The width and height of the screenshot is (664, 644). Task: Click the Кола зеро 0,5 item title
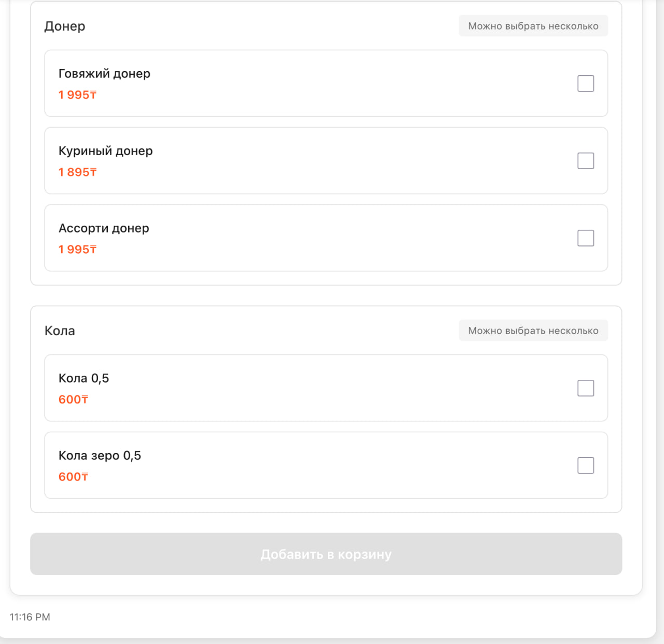tap(100, 456)
